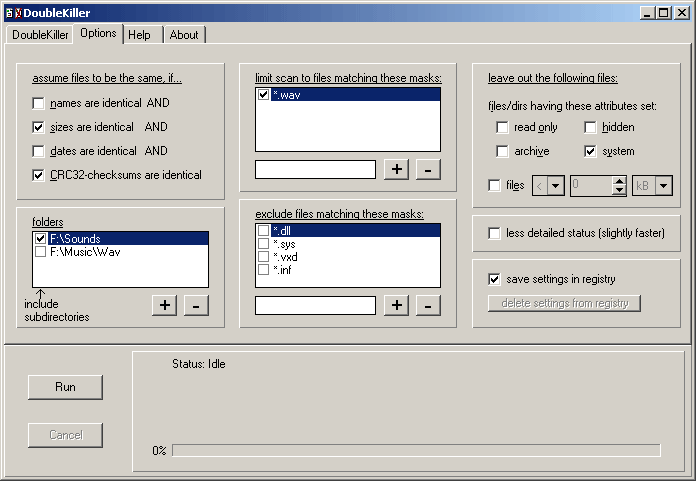Open the Help tab
Viewport: 696px width, 481px height.
coord(139,35)
